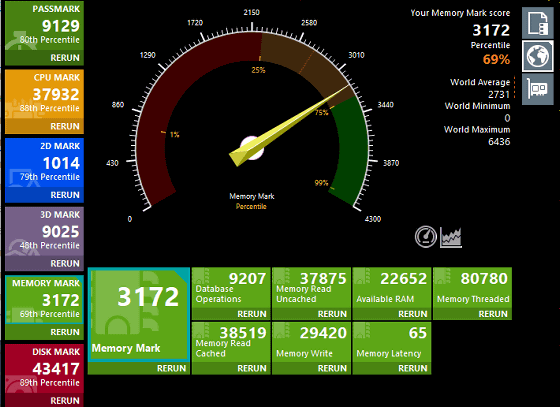Rerun the Memory Threaded test
Viewport: 560px width, 407px height.
(x=493, y=314)
